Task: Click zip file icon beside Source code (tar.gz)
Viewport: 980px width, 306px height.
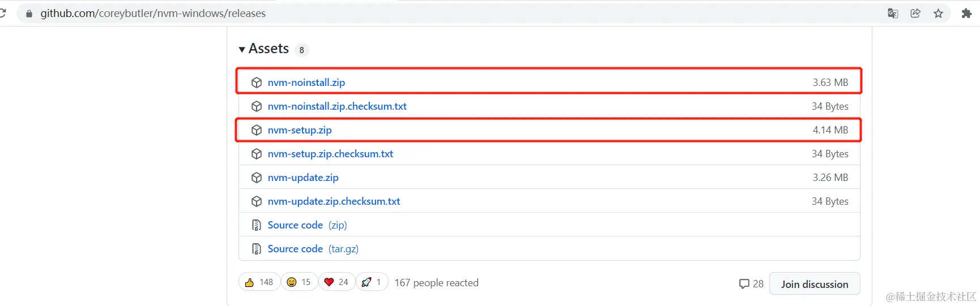Action: pyautogui.click(x=257, y=249)
